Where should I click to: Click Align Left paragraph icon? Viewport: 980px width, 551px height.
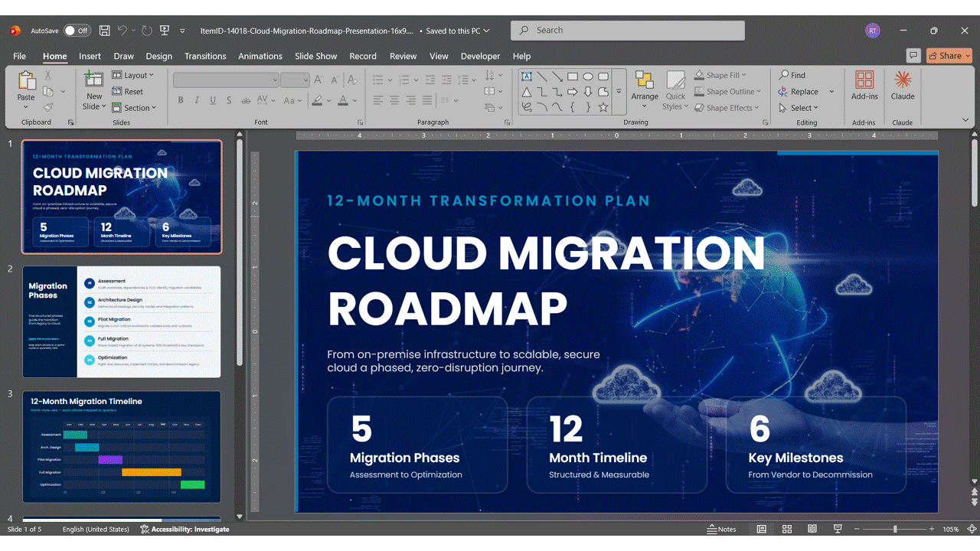pyautogui.click(x=378, y=100)
